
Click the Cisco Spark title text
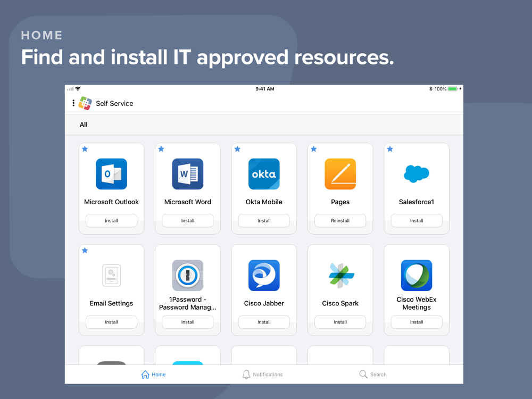tap(340, 303)
